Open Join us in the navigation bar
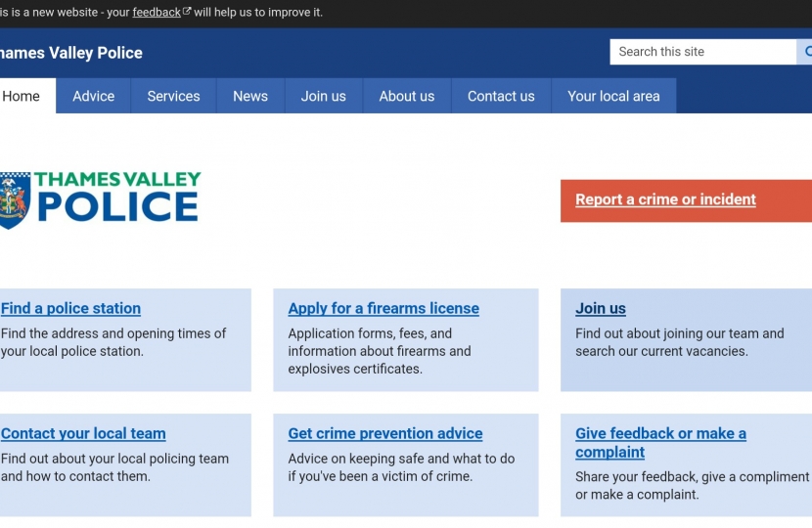 coord(324,96)
